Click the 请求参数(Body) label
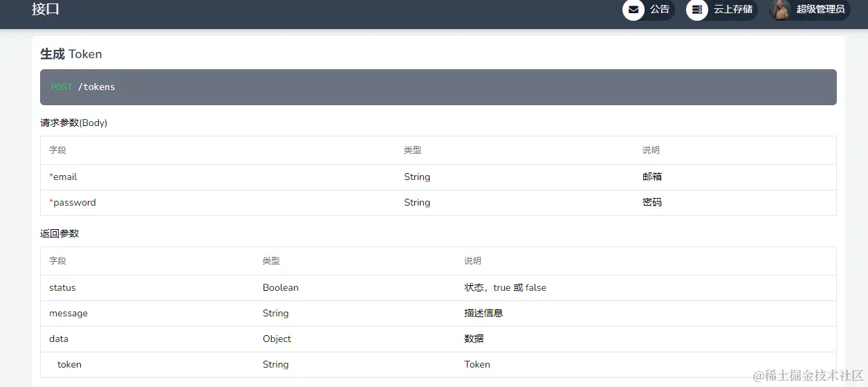 (74, 123)
